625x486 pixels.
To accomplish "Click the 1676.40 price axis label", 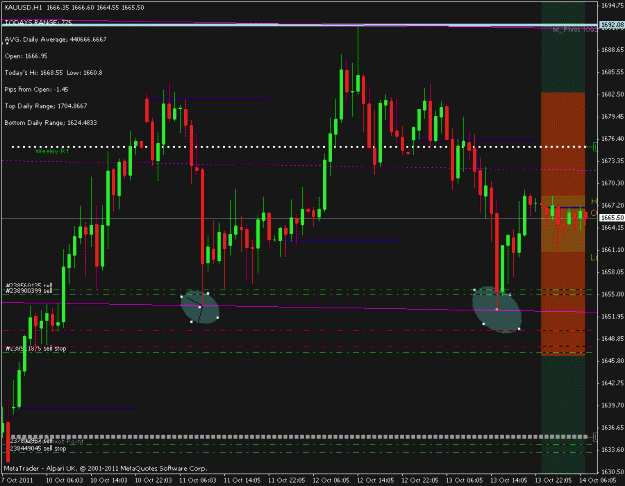I will 612,138.
